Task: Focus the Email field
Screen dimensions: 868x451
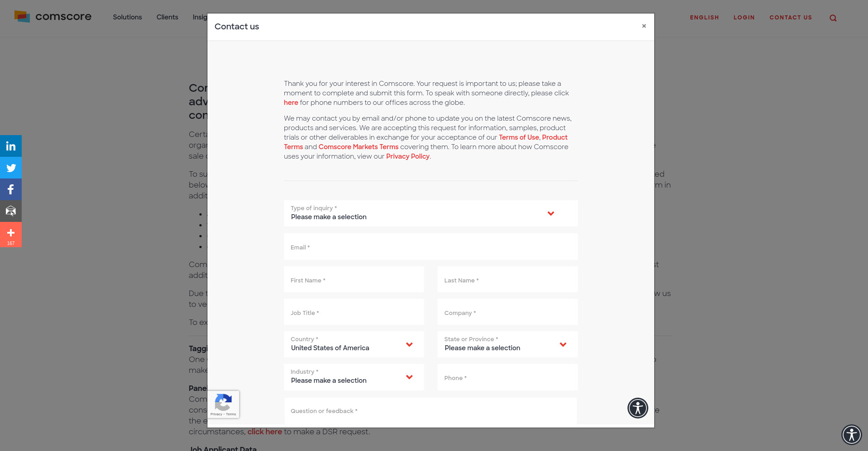Action: point(430,247)
